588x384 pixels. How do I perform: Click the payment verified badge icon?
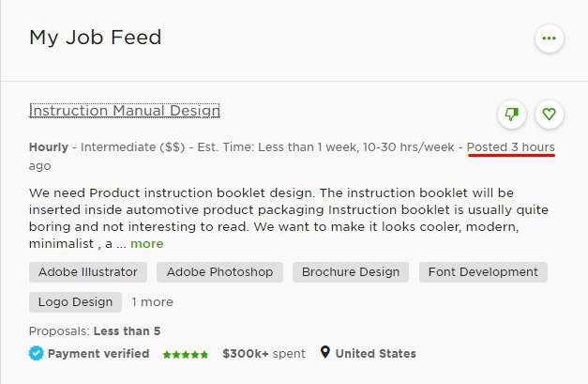click(36, 354)
